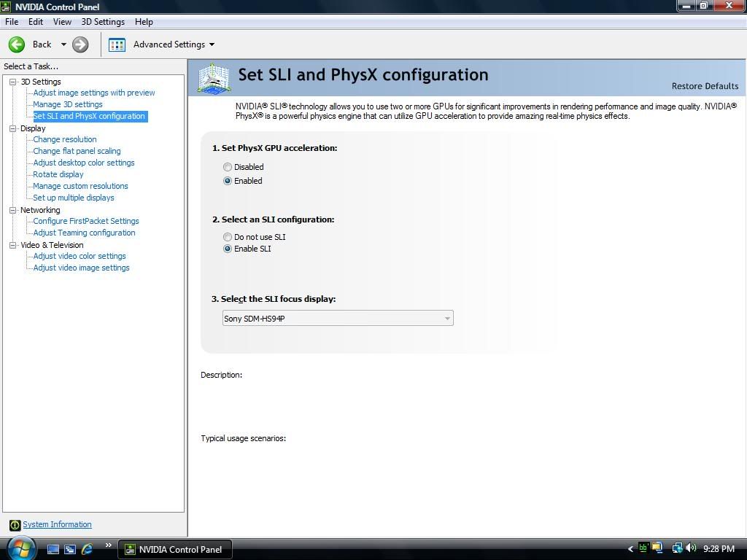Select the 'Networking' tree category label
Viewport: 747px width, 560px height.
(x=40, y=210)
